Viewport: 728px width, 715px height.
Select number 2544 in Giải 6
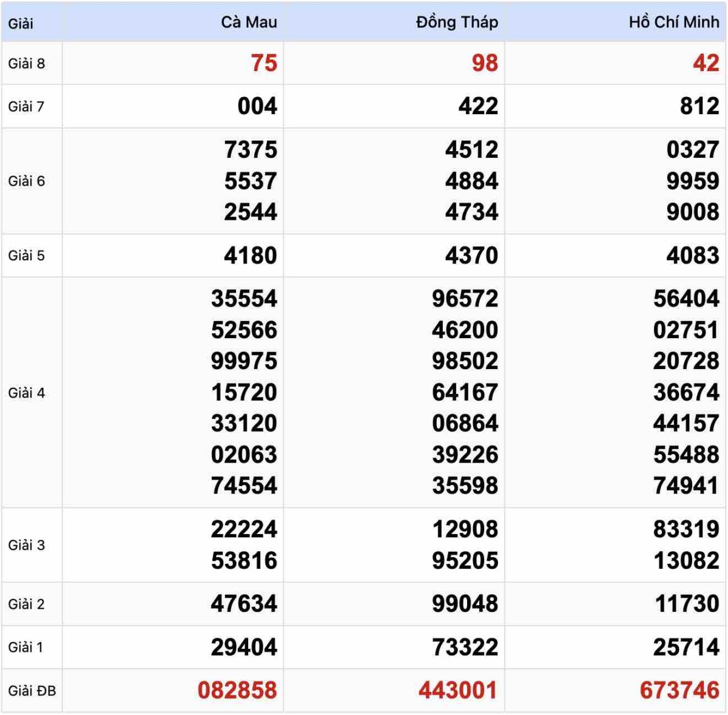(x=251, y=212)
